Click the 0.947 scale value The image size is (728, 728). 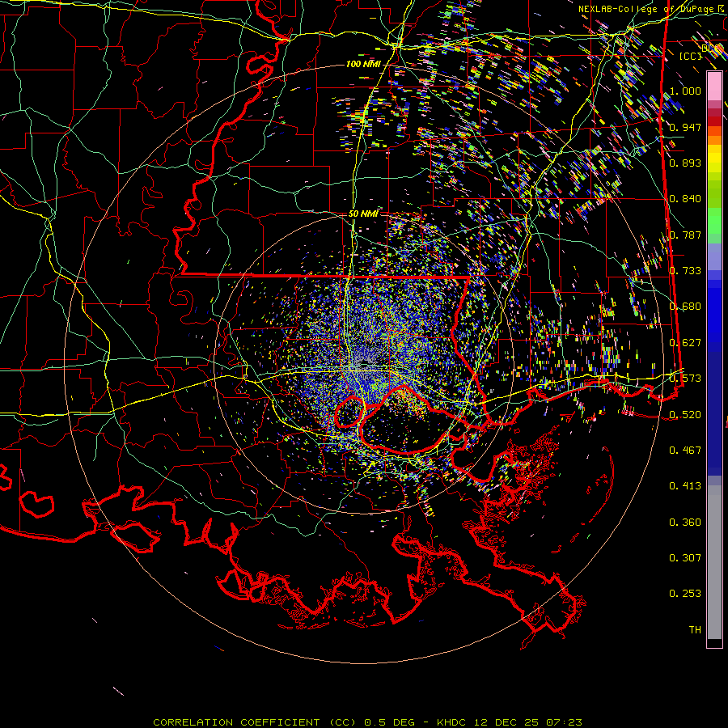(685, 127)
